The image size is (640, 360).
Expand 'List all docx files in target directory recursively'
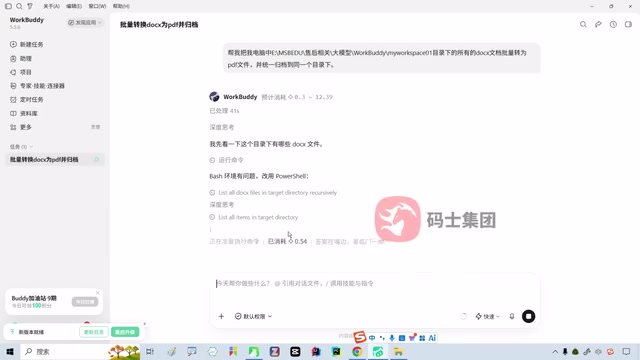pyautogui.click(x=273, y=193)
